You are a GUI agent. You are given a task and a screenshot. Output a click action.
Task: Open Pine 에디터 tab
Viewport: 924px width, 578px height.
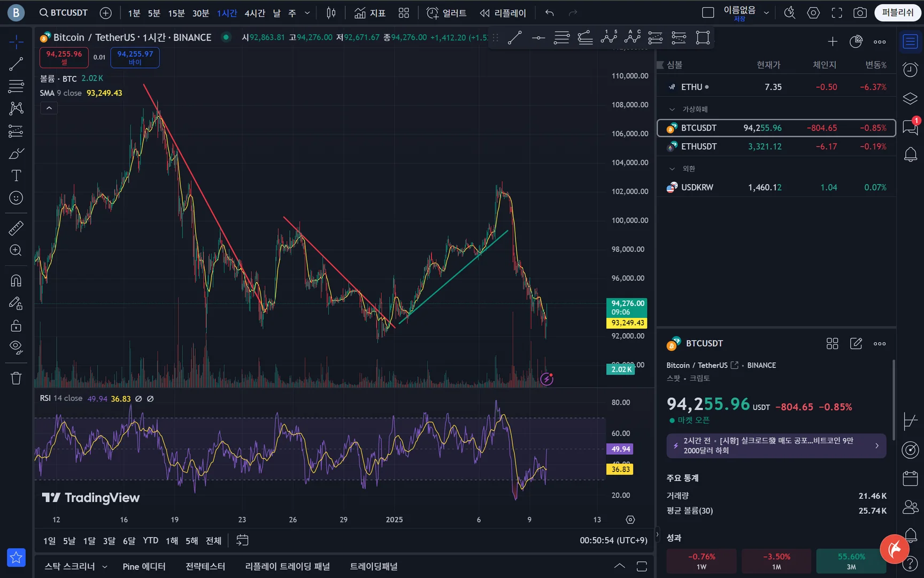point(144,567)
